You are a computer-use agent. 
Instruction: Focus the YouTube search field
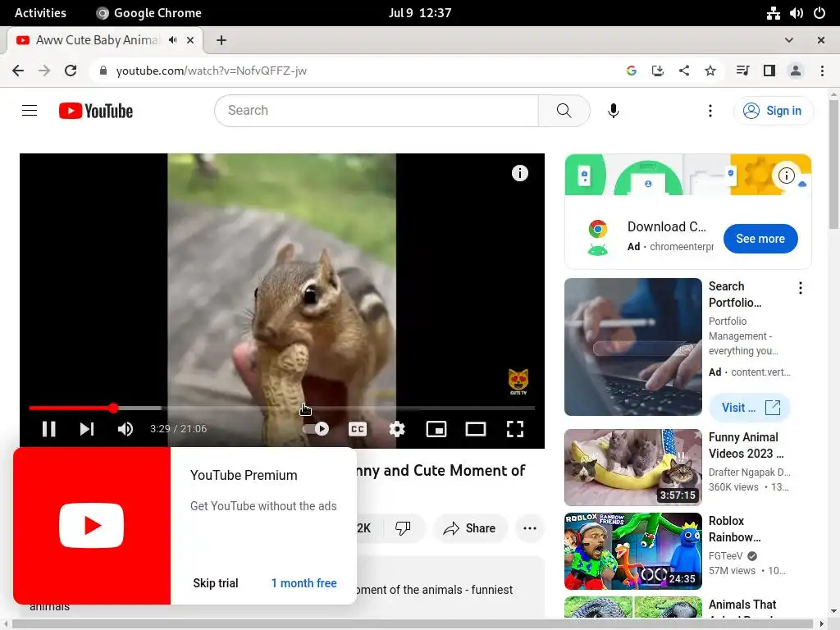377,111
